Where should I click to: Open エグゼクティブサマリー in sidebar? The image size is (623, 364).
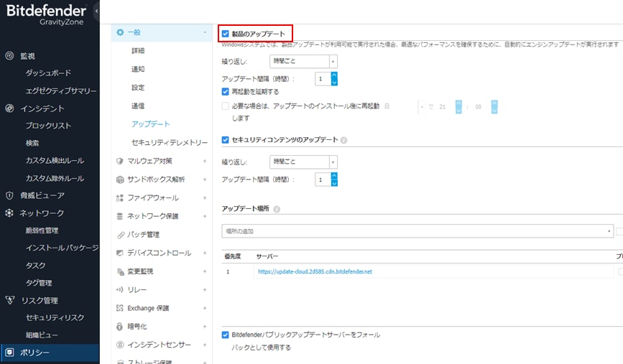coord(61,91)
